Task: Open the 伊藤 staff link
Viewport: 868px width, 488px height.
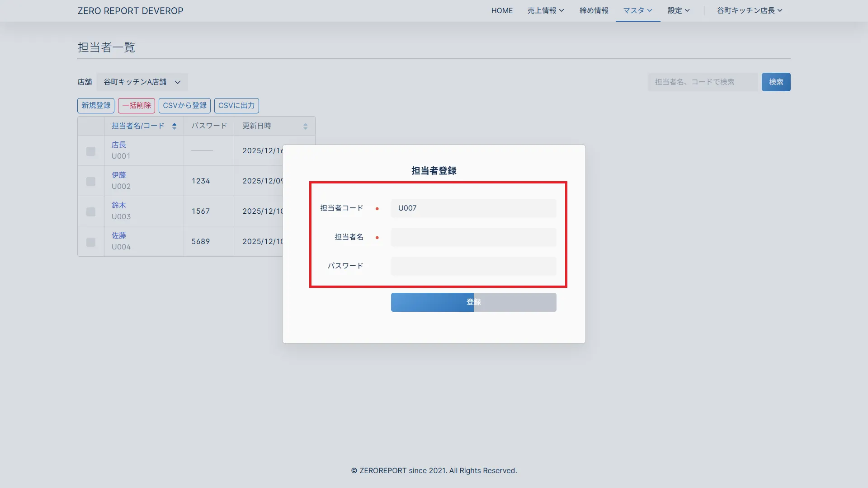Action: tap(119, 175)
